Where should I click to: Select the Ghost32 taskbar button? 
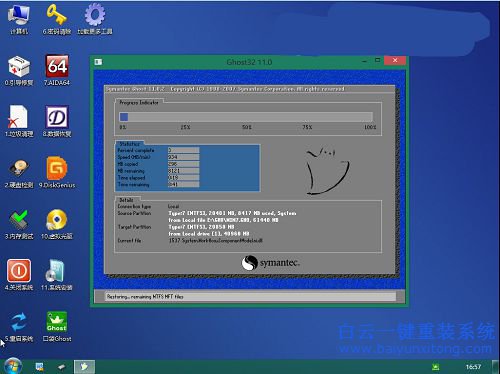pyautogui.click(x=84, y=367)
